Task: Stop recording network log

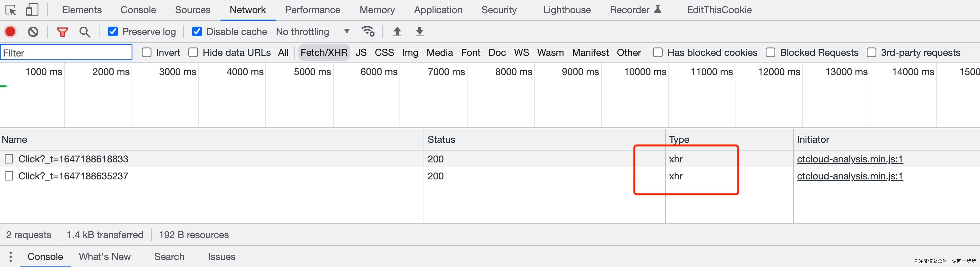Action: (11, 31)
